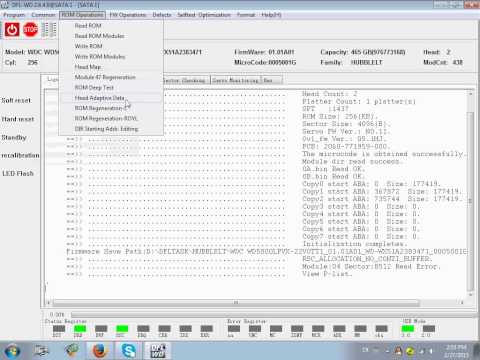Screen dimensions: 480x360
Task: Click the Firmware Save Path log line
Action: 267,251
